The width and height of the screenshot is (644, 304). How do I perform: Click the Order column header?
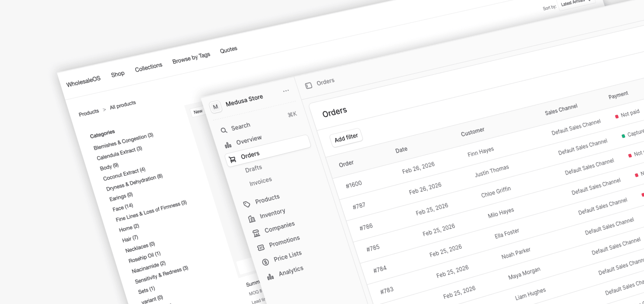point(346,163)
